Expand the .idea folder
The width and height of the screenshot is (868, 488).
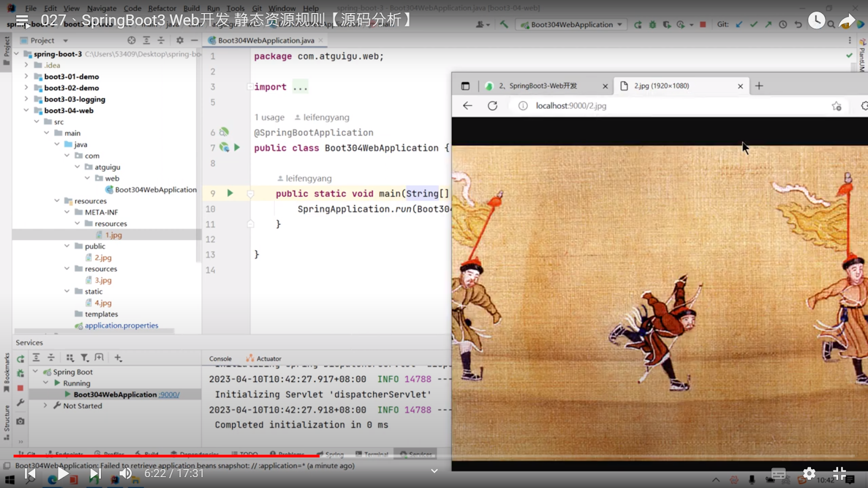[x=26, y=65]
